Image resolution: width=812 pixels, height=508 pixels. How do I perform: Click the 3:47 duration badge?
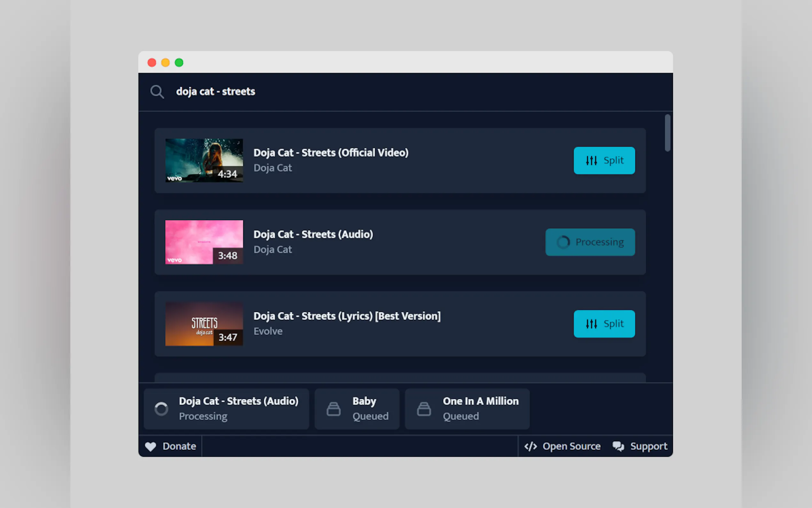228,337
